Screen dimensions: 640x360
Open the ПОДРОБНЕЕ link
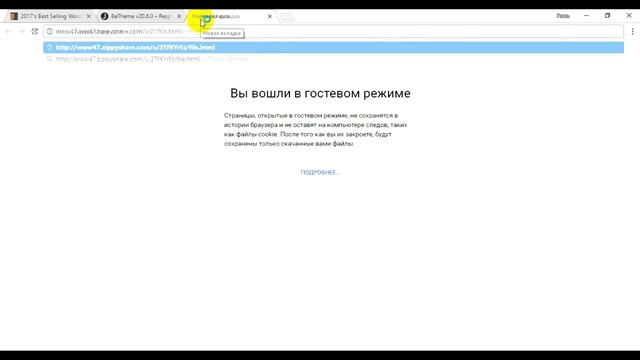320,172
